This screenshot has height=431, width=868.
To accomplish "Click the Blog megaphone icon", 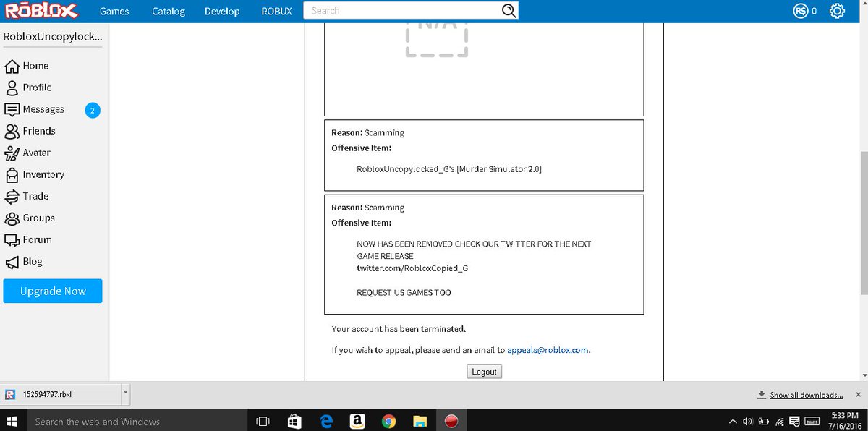I will coord(12,262).
